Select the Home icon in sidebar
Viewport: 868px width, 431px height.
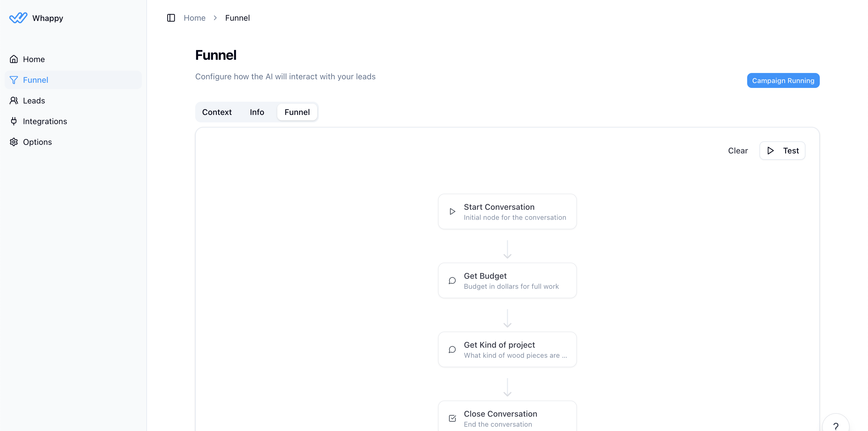point(13,59)
